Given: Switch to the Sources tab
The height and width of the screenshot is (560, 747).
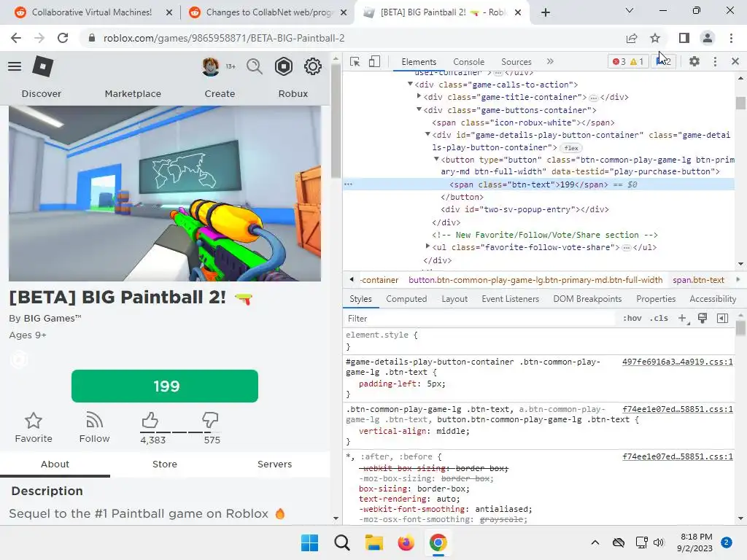Looking at the screenshot, I should point(516,62).
